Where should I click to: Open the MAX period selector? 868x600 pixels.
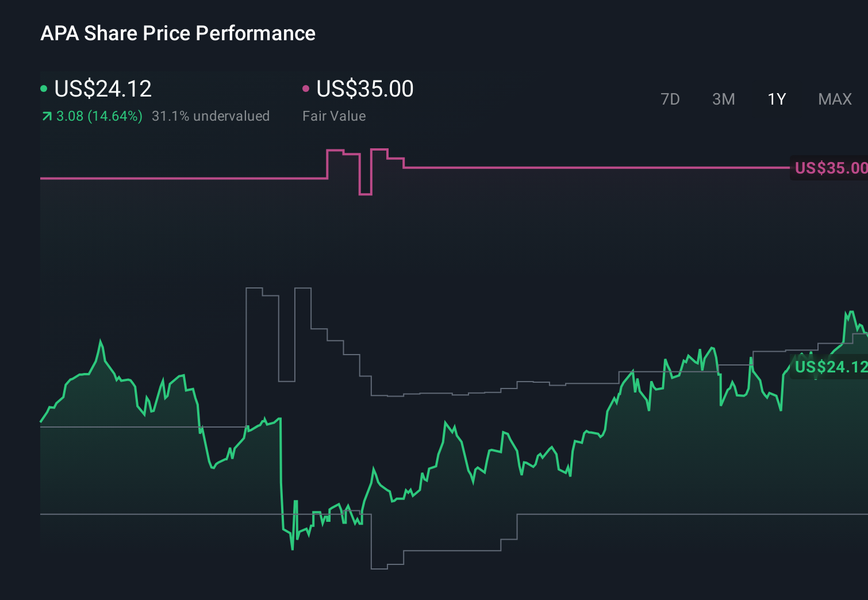[x=835, y=99]
